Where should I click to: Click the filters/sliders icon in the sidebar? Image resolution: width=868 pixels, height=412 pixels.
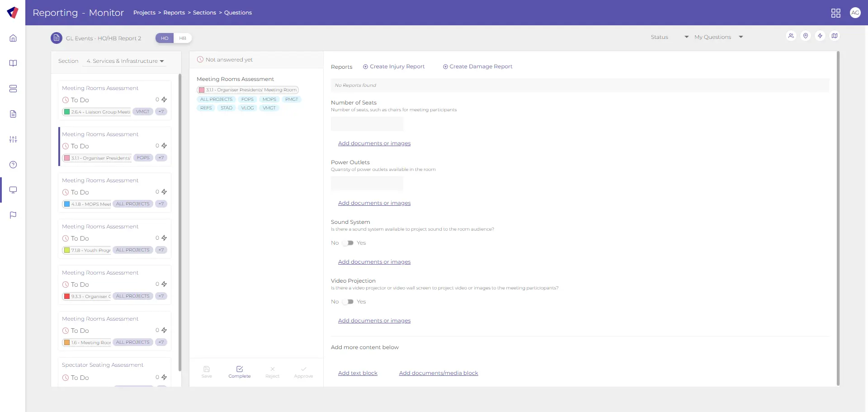(13, 139)
